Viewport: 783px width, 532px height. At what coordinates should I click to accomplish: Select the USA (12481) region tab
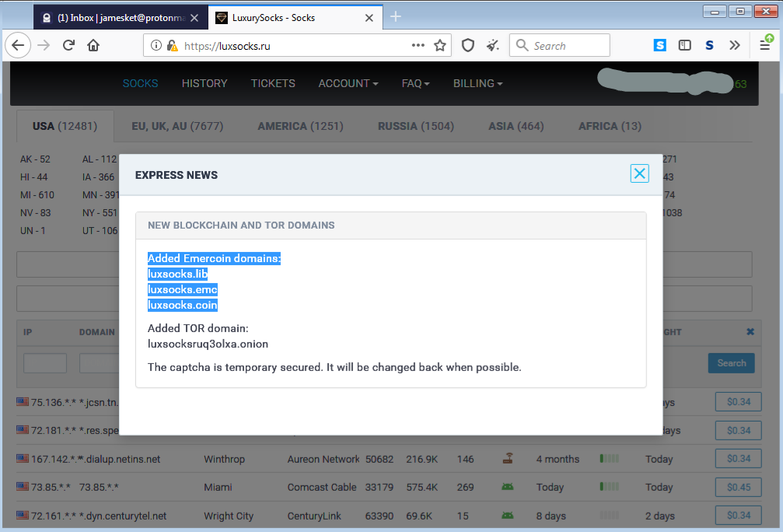click(65, 126)
